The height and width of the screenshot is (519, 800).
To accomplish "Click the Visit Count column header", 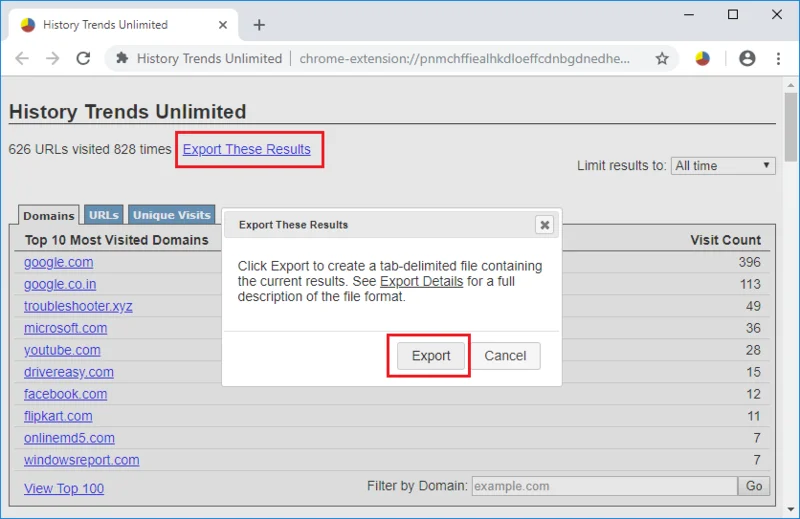I will point(725,240).
